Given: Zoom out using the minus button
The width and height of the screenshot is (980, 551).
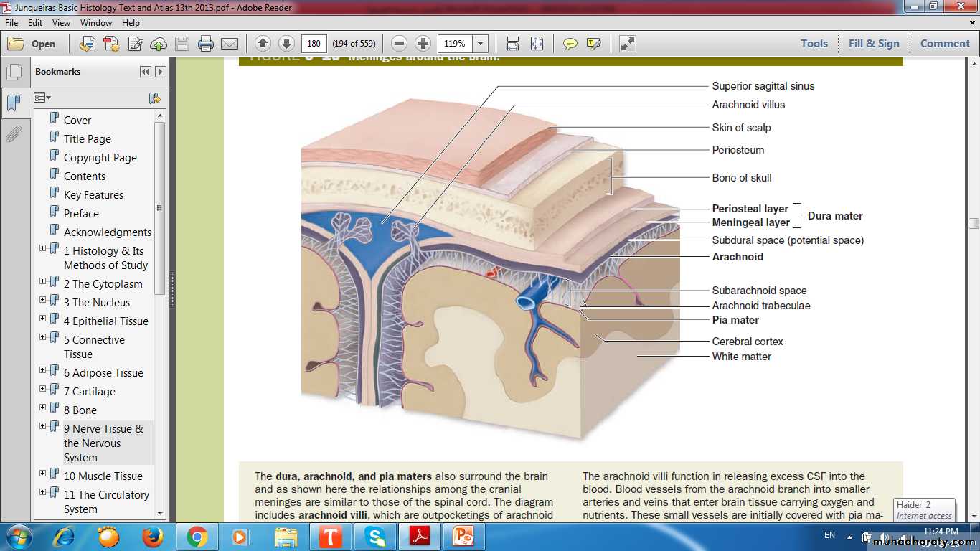Looking at the screenshot, I should tap(400, 44).
